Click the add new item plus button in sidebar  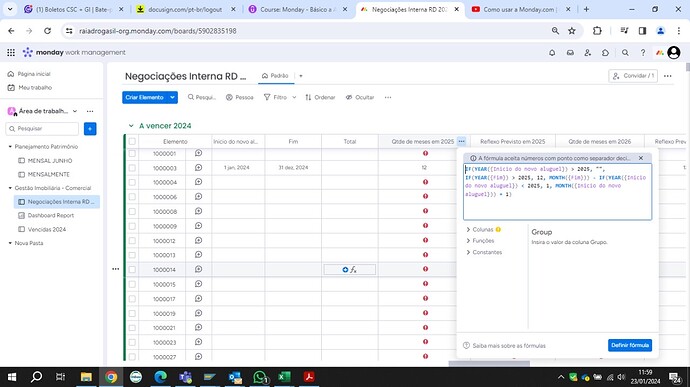[90, 129]
